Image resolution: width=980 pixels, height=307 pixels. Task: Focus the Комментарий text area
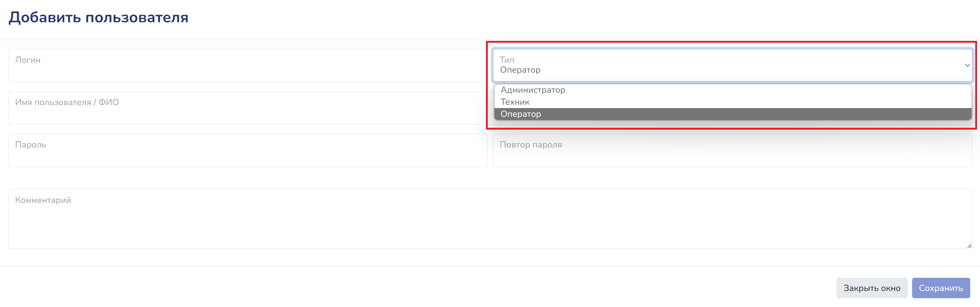pos(490,219)
